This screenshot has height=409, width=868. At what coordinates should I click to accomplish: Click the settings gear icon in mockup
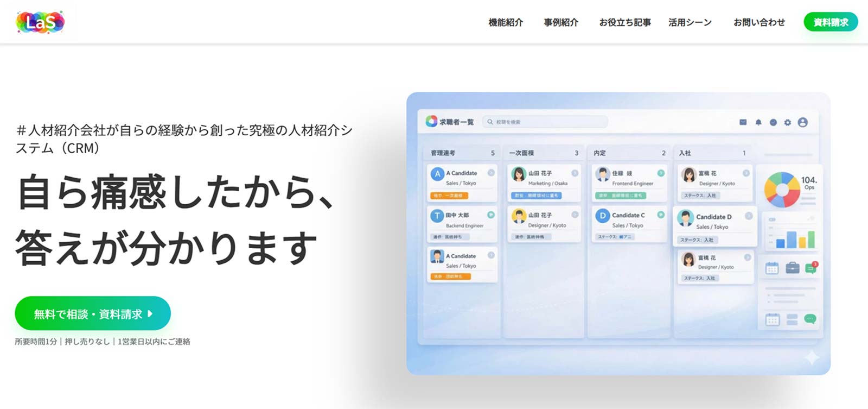(788, 122)
